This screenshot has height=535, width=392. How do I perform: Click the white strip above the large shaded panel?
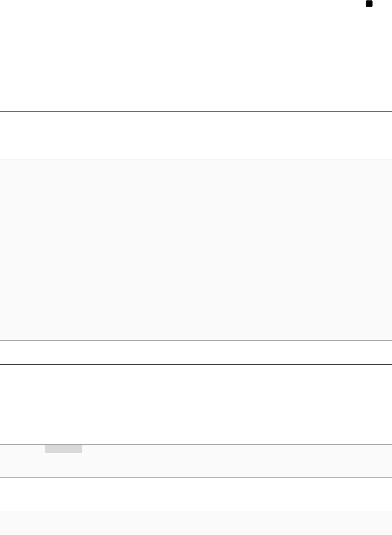(196, 135)
